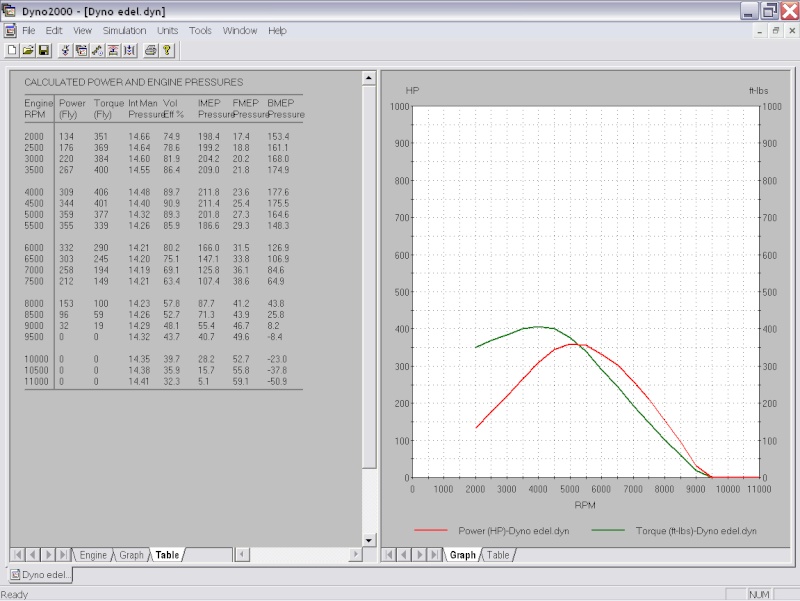Go to next tab button in right pane

[419, 555]
